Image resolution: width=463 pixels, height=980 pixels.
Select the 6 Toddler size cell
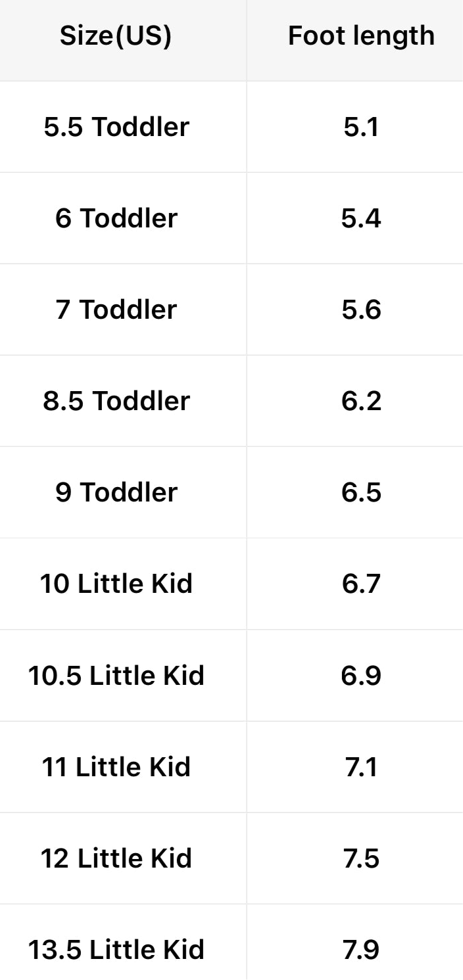click(x=116, y=218)
